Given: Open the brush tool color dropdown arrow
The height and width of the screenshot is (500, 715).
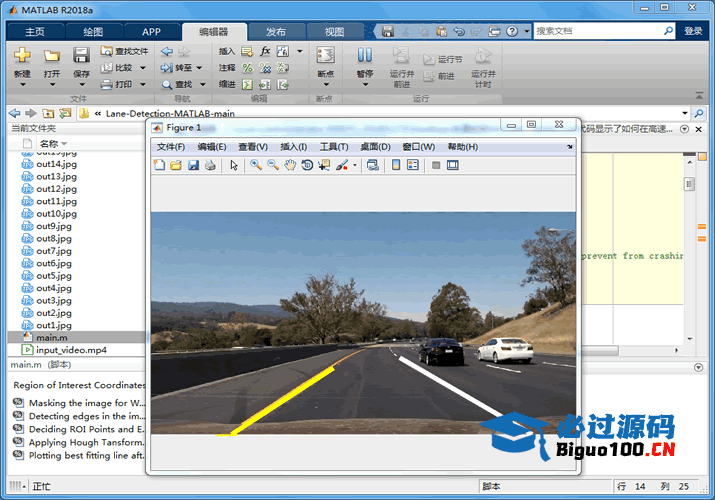Looking at the screenshot, I should coord(354,165).
